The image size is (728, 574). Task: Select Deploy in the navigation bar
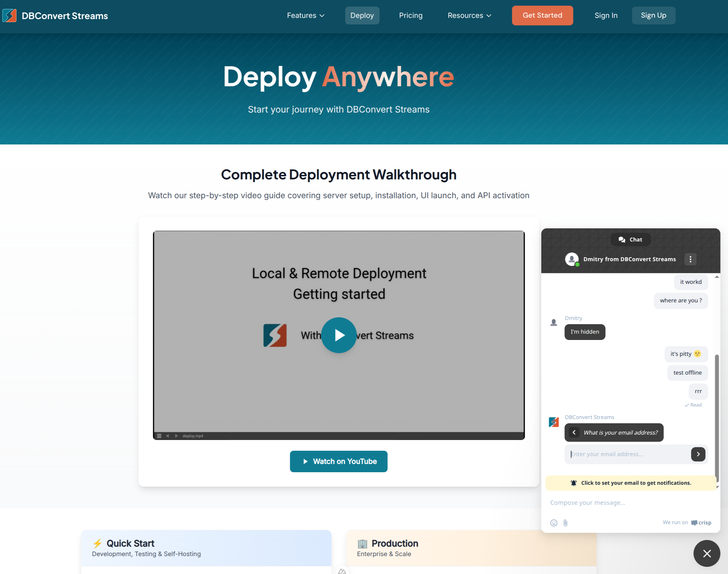(362, 16)
